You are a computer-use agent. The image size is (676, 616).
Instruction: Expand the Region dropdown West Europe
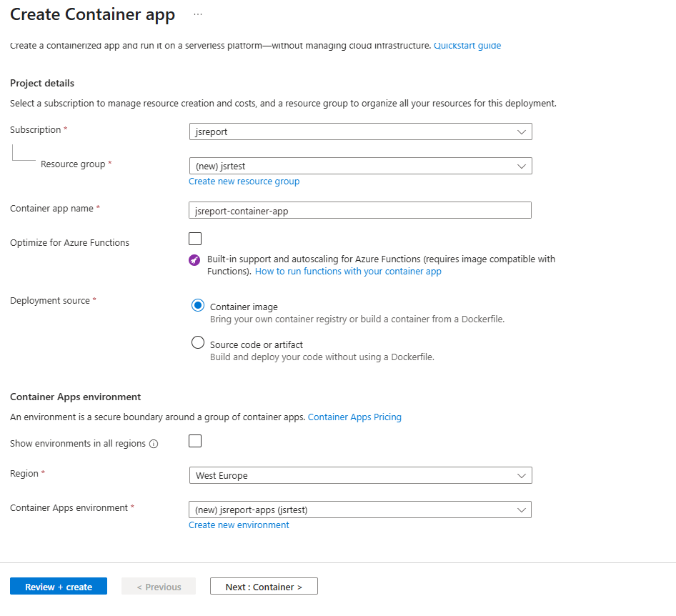click(360, 475)
